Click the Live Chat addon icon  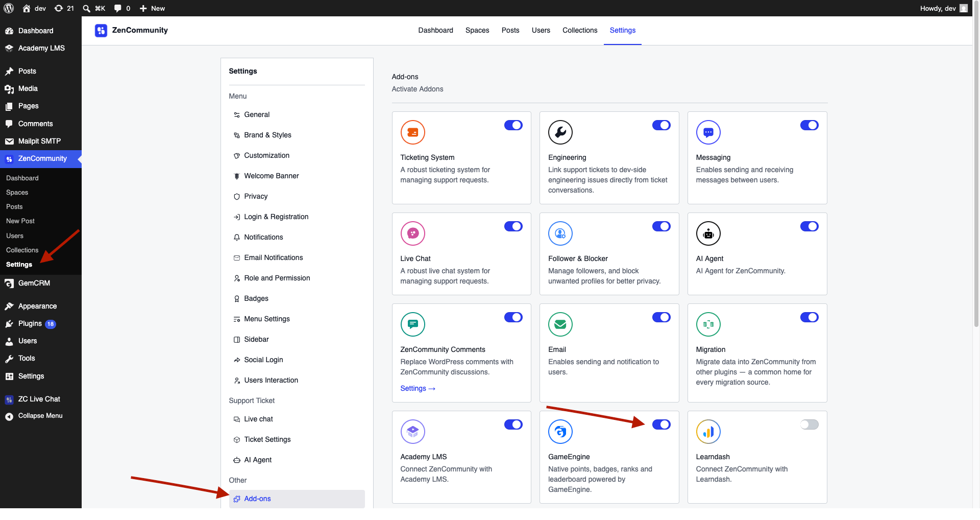pos(413,233)
